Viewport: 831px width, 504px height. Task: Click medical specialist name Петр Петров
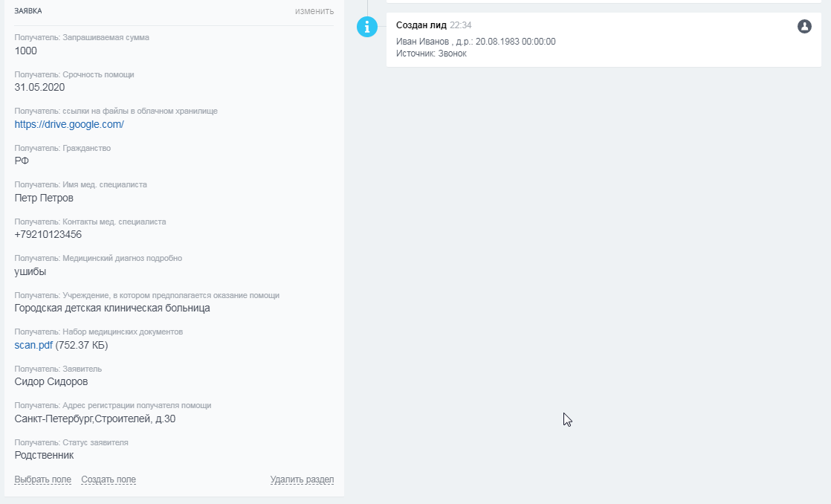pyautogui.click(x=44, y=198)
